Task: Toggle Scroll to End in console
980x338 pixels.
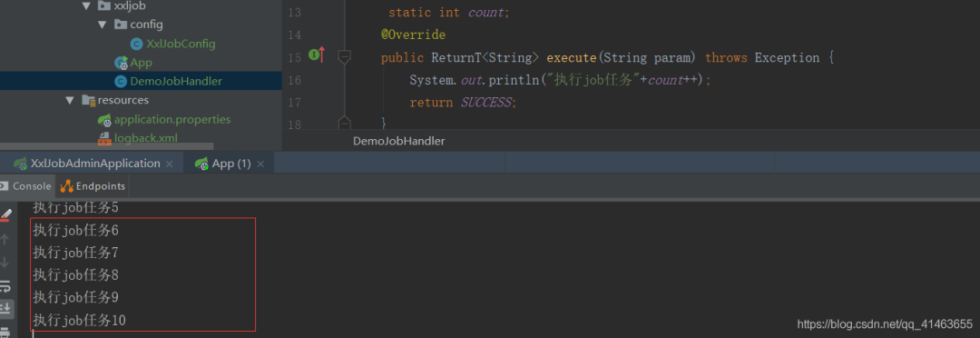Action: pyautogui.click(x=5, y=308)
